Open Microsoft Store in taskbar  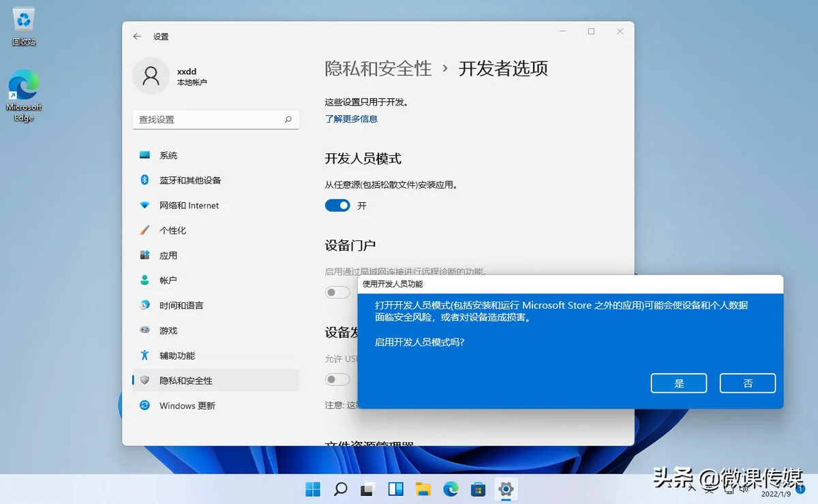click(x=478, y=488)
